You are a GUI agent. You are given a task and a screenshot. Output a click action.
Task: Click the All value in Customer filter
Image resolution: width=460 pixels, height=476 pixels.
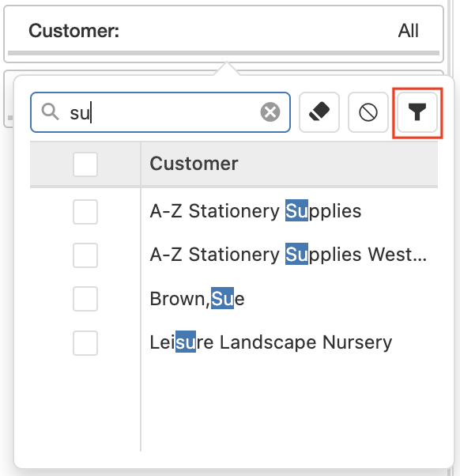[x=409, y=31]
